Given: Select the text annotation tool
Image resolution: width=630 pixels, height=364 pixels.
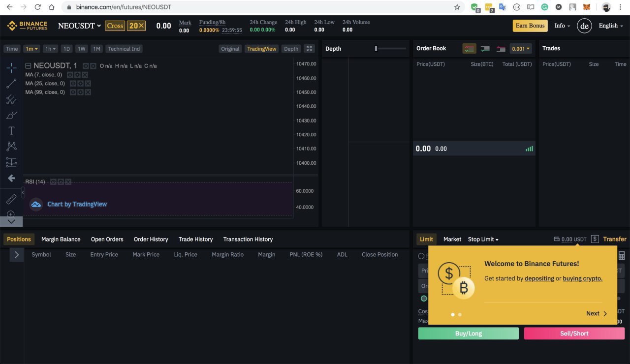Looking at the screenshot, I should [11, 131].
